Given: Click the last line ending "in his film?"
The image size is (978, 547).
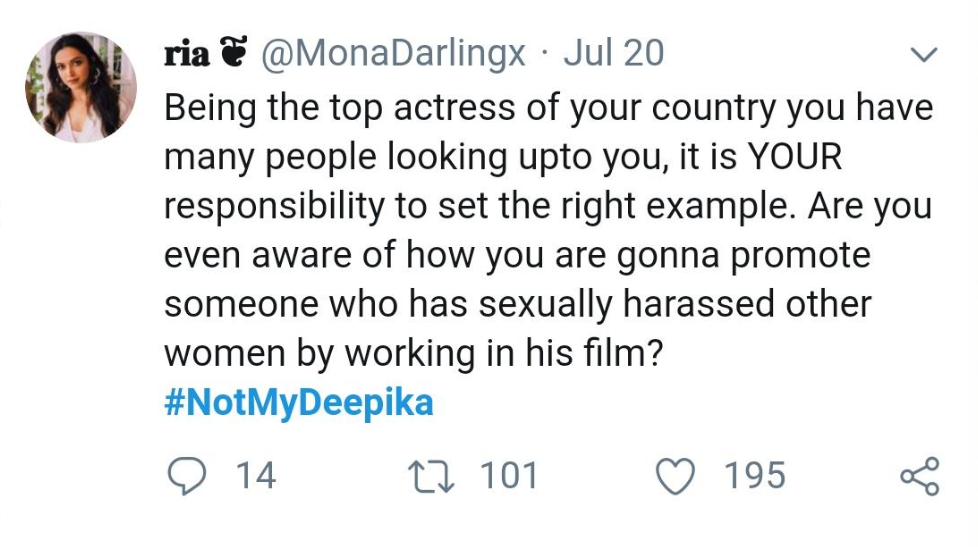Looking at the screenshot, I should pos(412,353).
